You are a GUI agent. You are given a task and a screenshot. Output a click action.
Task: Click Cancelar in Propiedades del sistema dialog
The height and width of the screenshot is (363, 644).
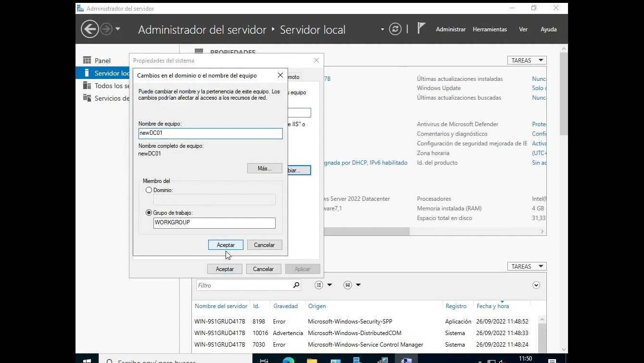click(263, 269)
